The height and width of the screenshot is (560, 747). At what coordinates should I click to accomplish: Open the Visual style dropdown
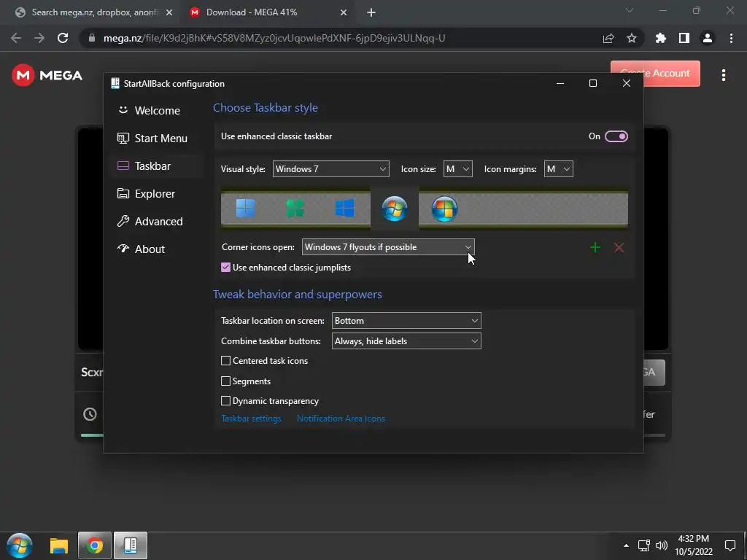click(x=330, y=169)
